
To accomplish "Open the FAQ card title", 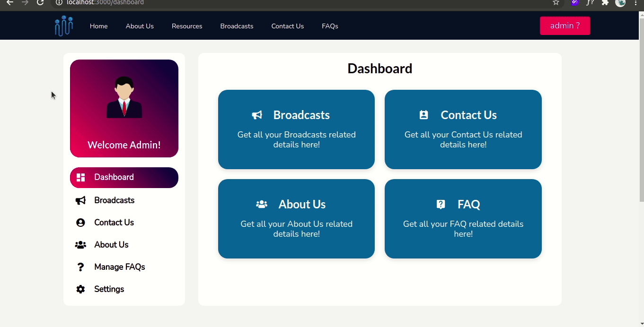I will (469, 204).
